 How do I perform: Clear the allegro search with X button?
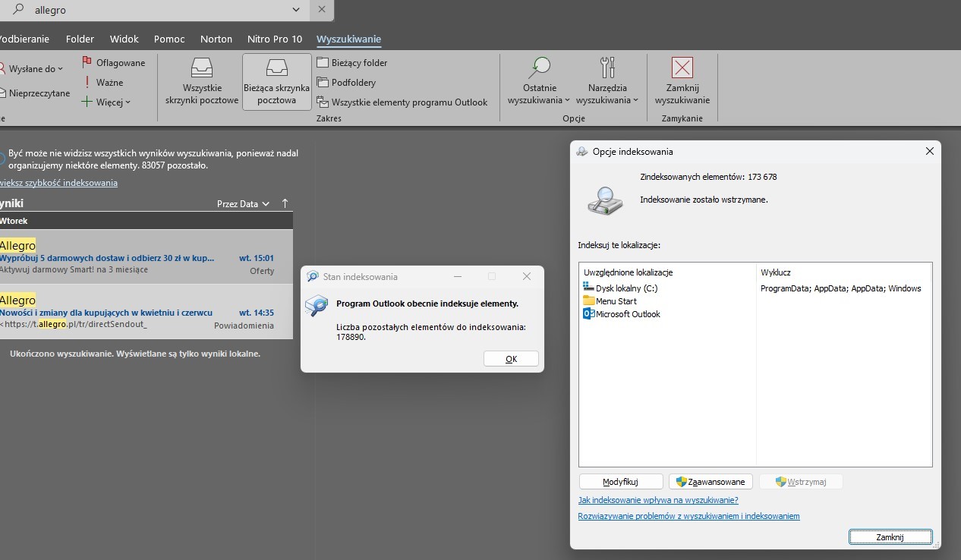tap(322, 10)
